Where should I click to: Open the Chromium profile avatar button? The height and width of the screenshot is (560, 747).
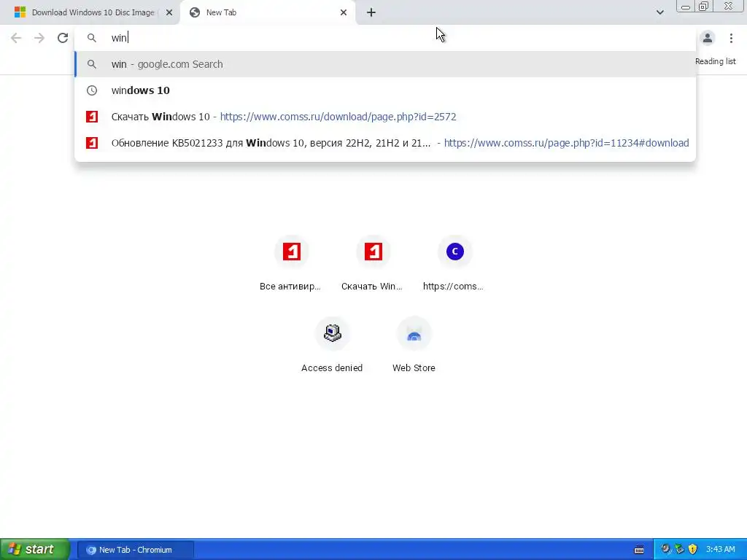[x=708, y=38]
